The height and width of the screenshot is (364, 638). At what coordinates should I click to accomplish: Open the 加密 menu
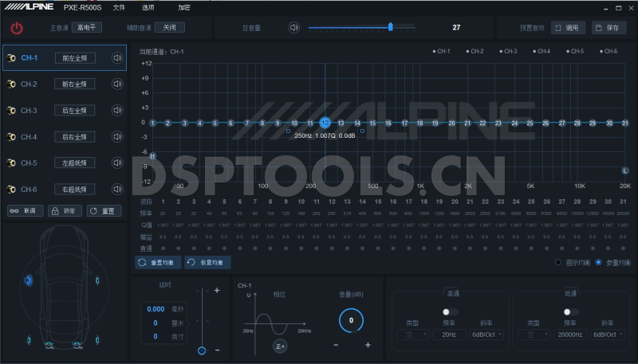pos(184,7)
